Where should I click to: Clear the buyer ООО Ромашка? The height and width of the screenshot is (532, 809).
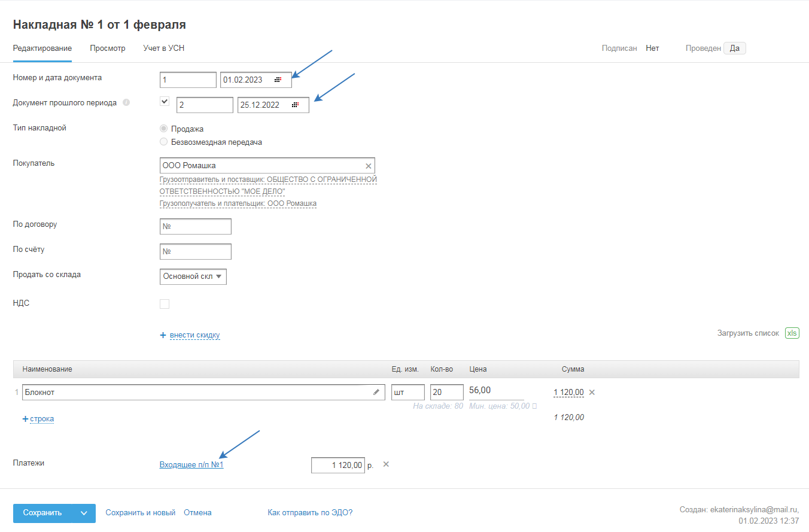pos(368,166)
